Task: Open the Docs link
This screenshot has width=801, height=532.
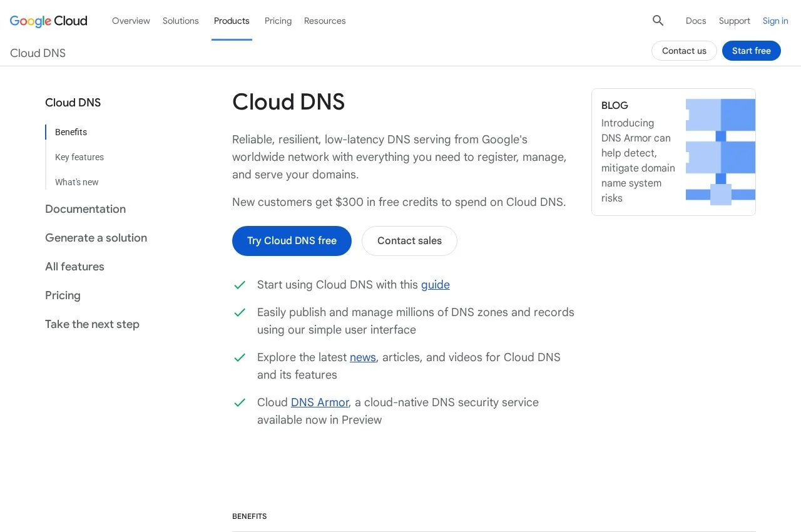Action: [696, 21]
